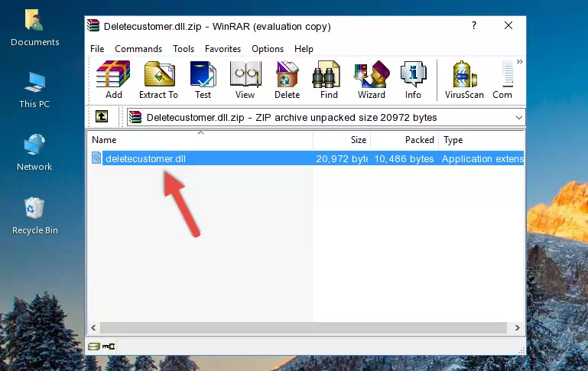Screen dimensions: 588x371
Task: Go up one folder level
Action: tap(102, 117)
